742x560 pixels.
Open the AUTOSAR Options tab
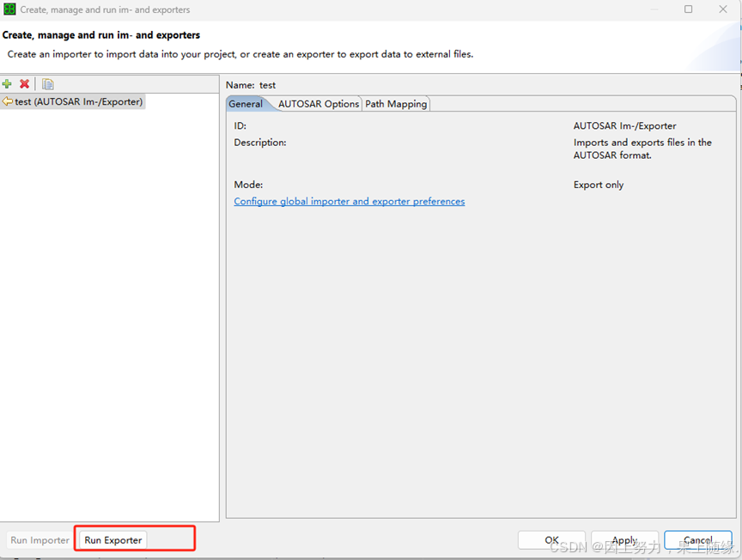point(319,104)
